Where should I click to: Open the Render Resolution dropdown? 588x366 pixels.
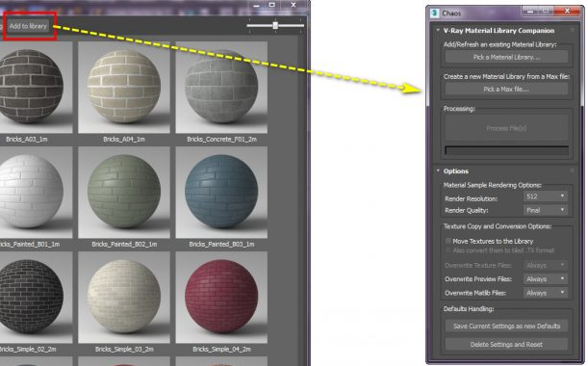546,196
